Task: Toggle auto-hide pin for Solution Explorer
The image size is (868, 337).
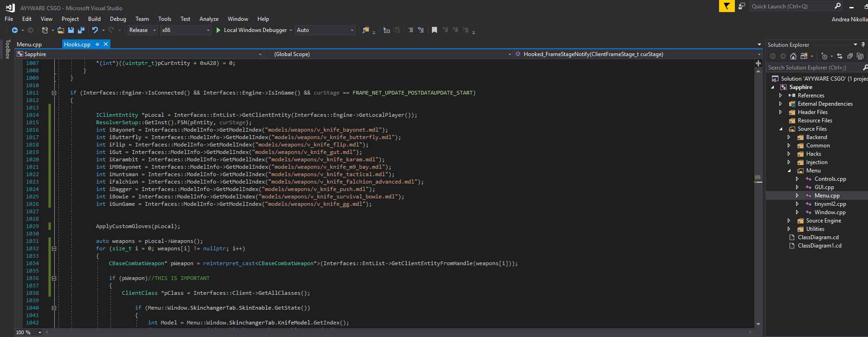Action: (863, 45)
